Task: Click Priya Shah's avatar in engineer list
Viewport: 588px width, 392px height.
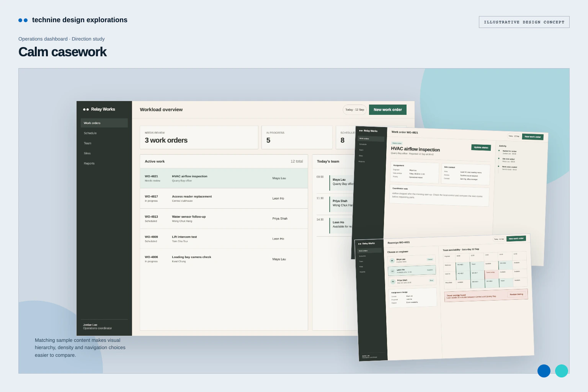Action: pyautogui.click(x=393, y=281)
